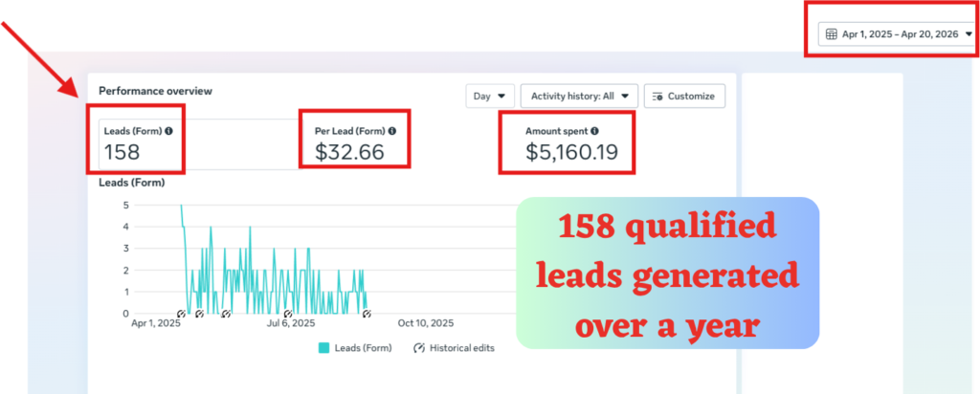This screenshot has width=980, height=394.
Task: Click first historical edit marker near Apr 2025
Action: (x=181, y=314)
